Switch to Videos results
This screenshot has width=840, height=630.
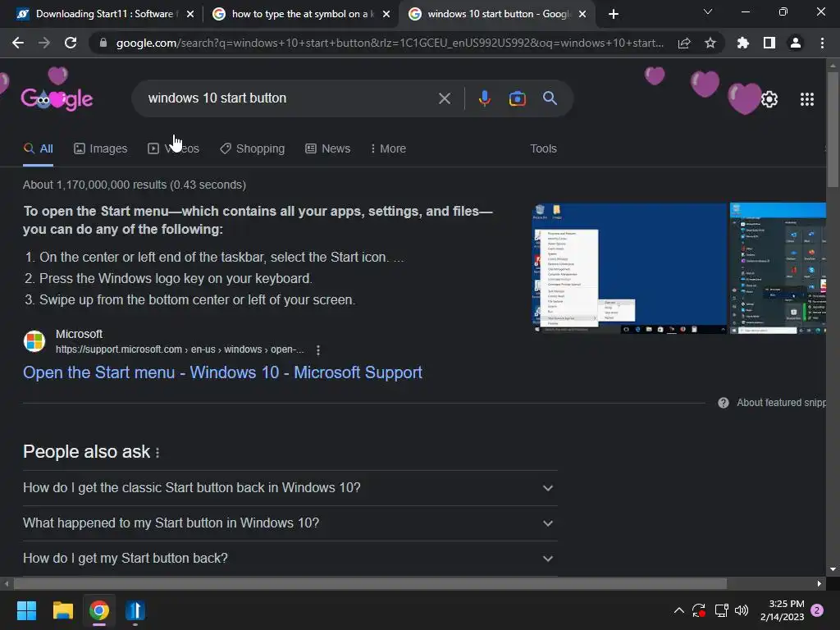[174, 149]
